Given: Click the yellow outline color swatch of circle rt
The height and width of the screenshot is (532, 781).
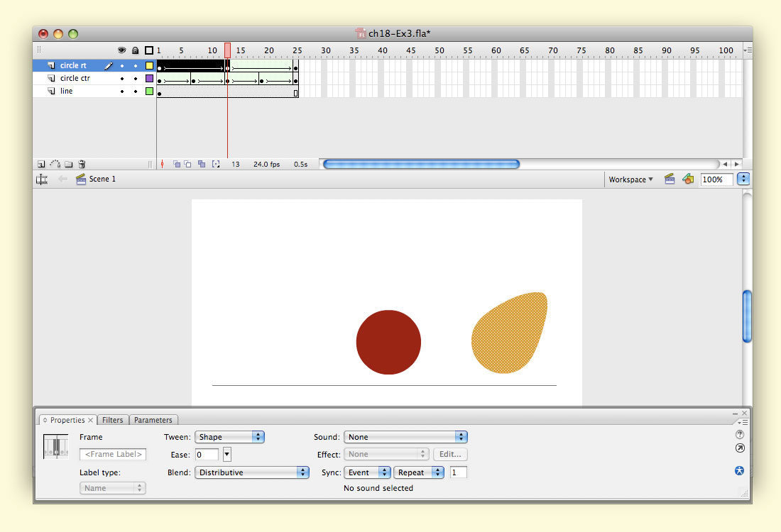Looking at the screenshot, I should (x=149, y=66).
